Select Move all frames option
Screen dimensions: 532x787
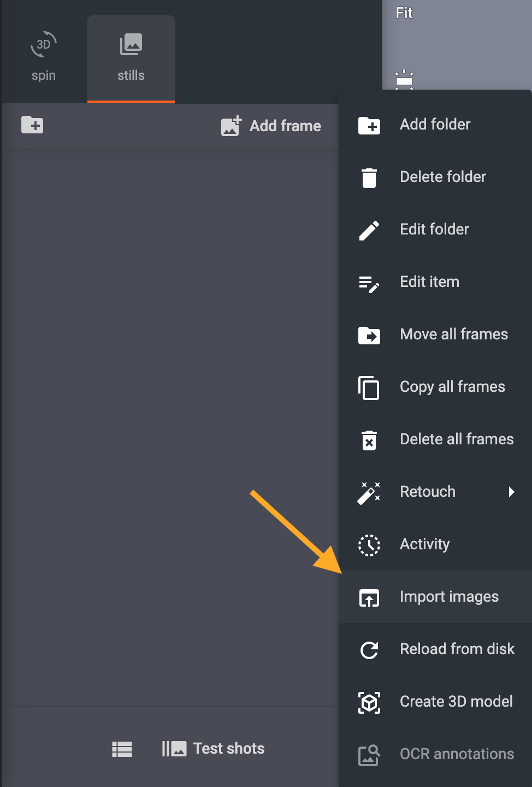(x=453, y=334)
